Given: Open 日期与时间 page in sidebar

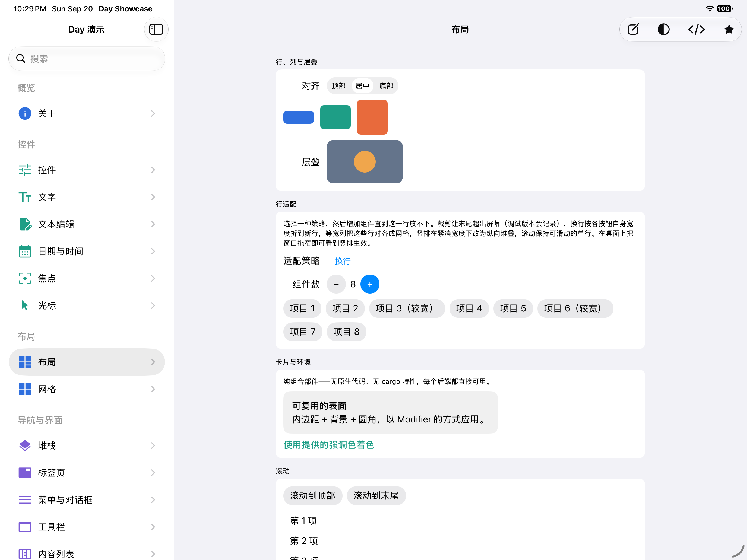Looking at the screenshot, I should [87, 251].
